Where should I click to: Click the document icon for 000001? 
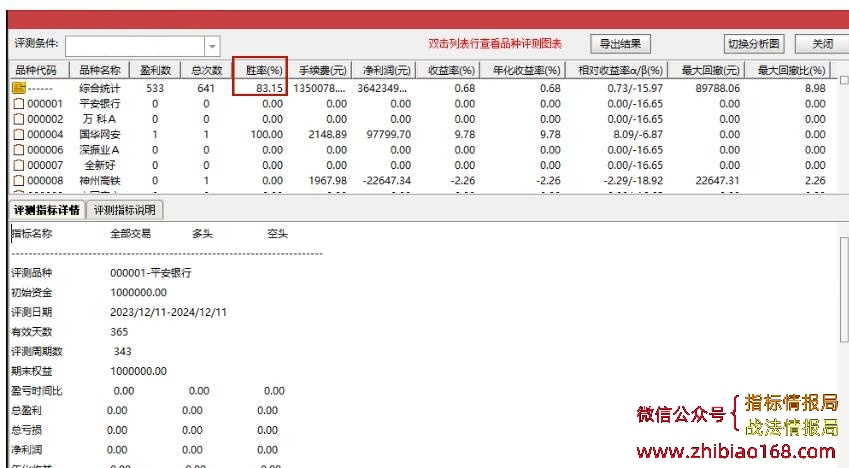pyautogui.click(x=19, y=103)
